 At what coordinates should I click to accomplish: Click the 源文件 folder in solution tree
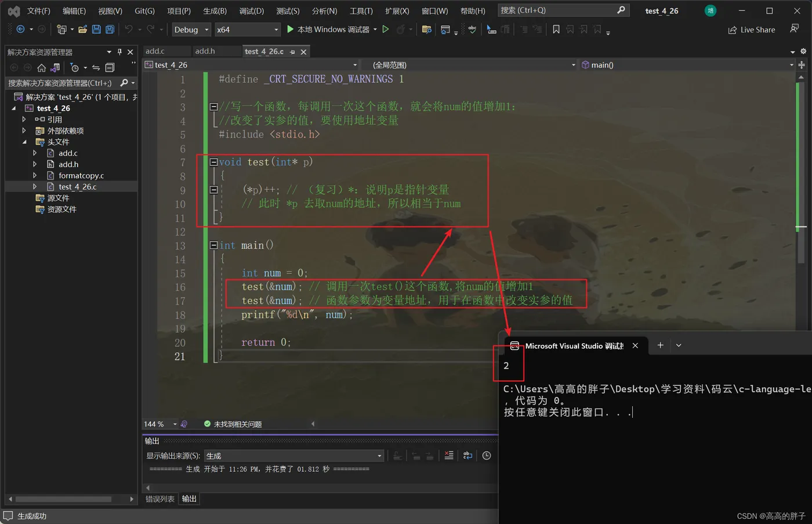pyautogui.click(x=58, y=198)
